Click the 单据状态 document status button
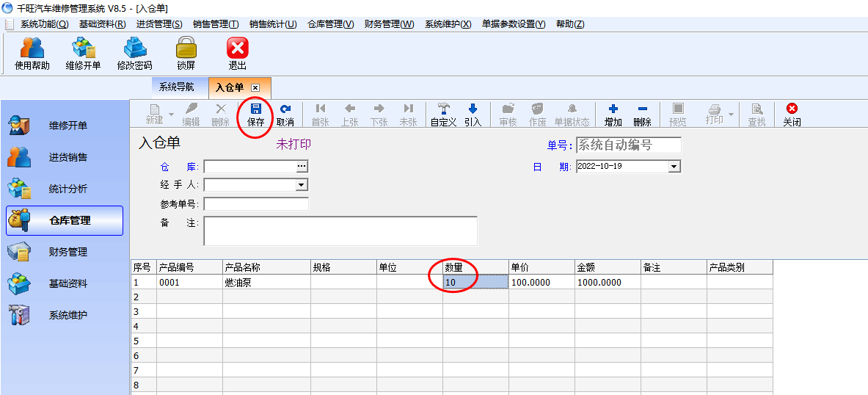 pos(572,115)
